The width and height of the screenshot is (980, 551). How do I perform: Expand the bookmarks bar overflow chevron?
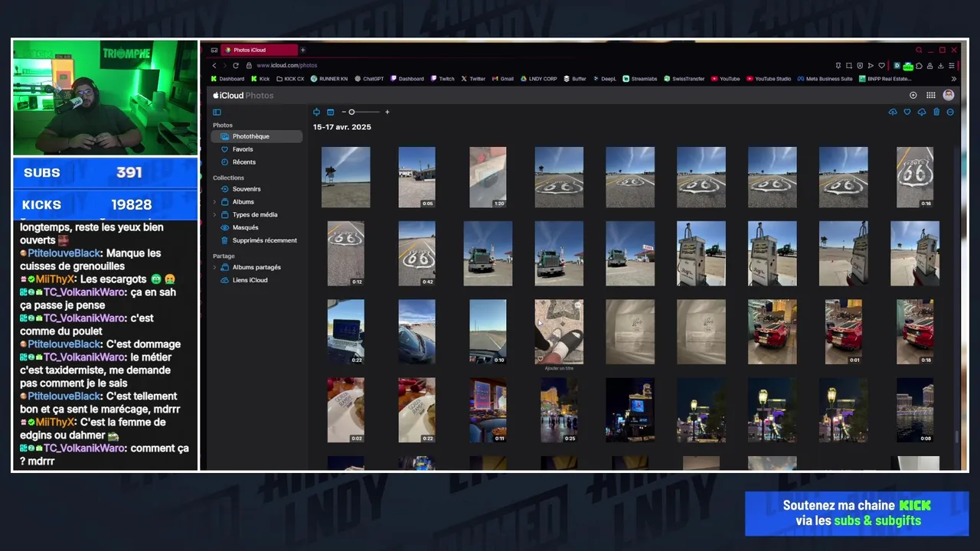coord(954,79)
